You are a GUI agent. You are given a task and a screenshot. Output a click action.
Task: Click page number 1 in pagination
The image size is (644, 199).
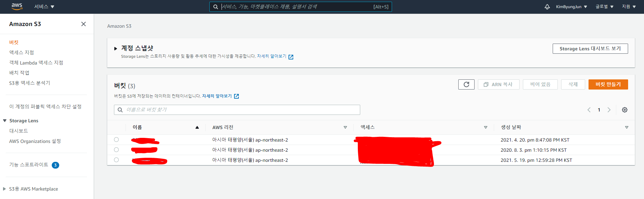pos(599,110)
